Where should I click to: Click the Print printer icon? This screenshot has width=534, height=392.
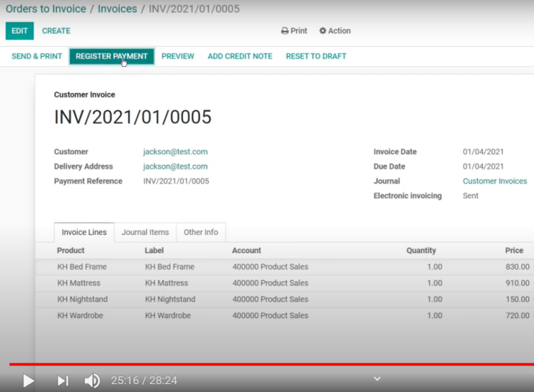click(x=285, y=31)
